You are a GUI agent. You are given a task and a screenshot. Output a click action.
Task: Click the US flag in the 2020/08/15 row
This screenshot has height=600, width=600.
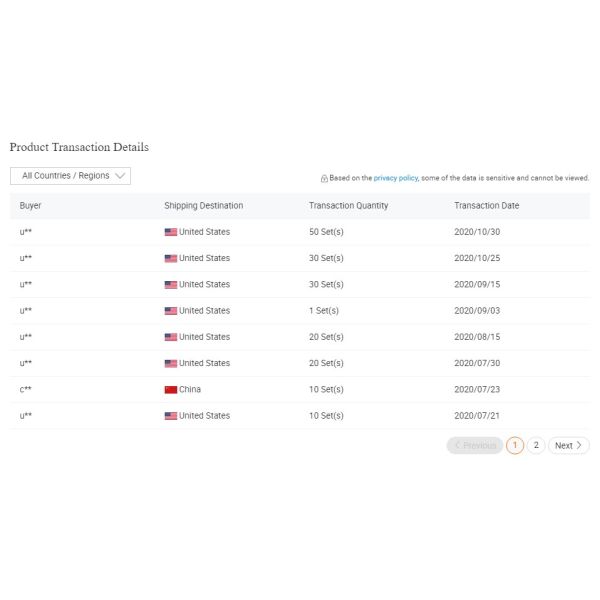pyautogui.click(x=171, y=337)
